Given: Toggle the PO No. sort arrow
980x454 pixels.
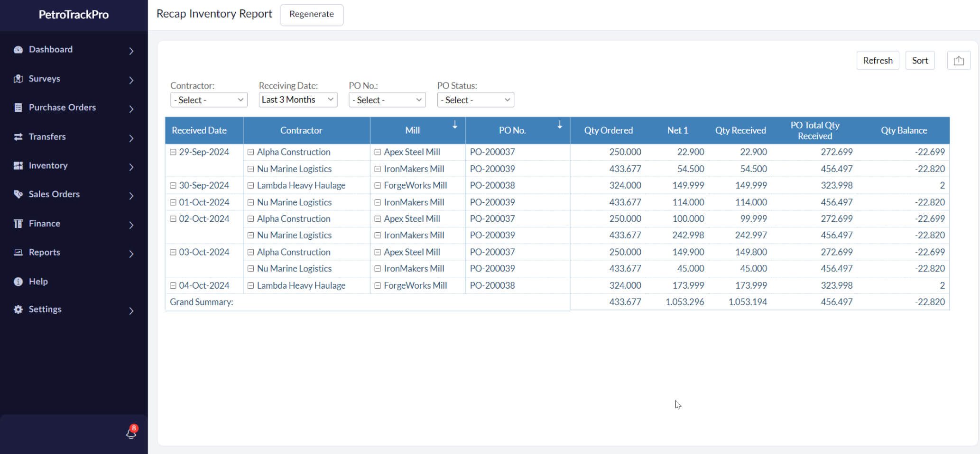Looking at the screenshot, I should pos(560,125).
